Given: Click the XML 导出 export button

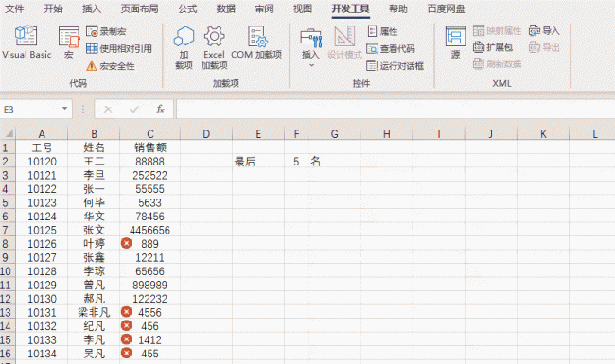Looking at the screenshot, I should 544,47.
